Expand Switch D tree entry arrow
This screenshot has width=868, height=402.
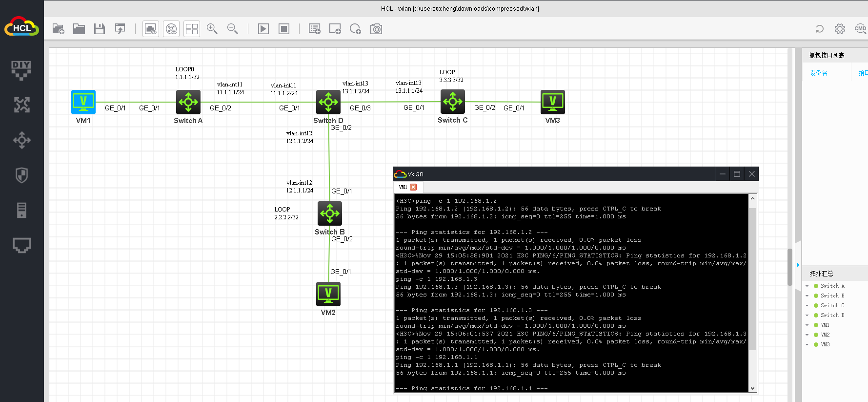(807, 316)
